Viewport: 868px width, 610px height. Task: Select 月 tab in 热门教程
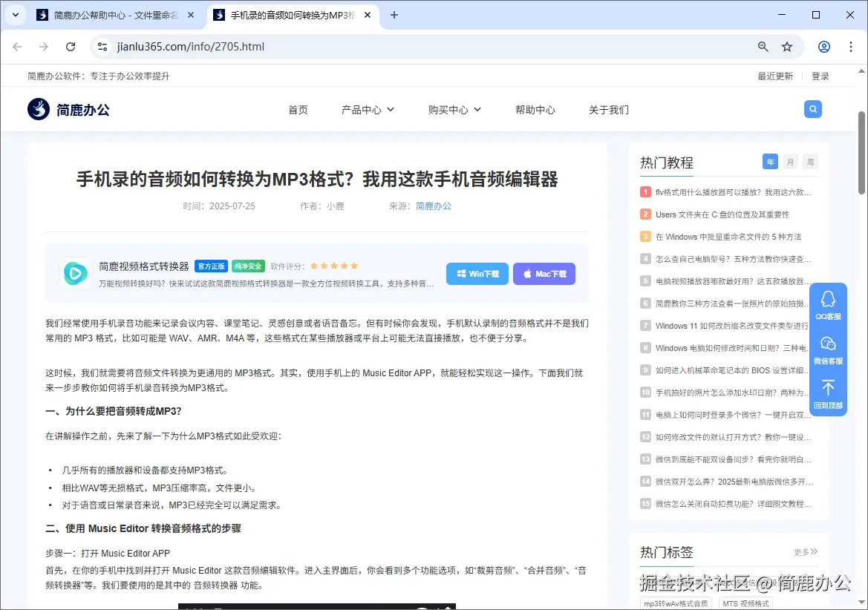click(x=791, y=162)
